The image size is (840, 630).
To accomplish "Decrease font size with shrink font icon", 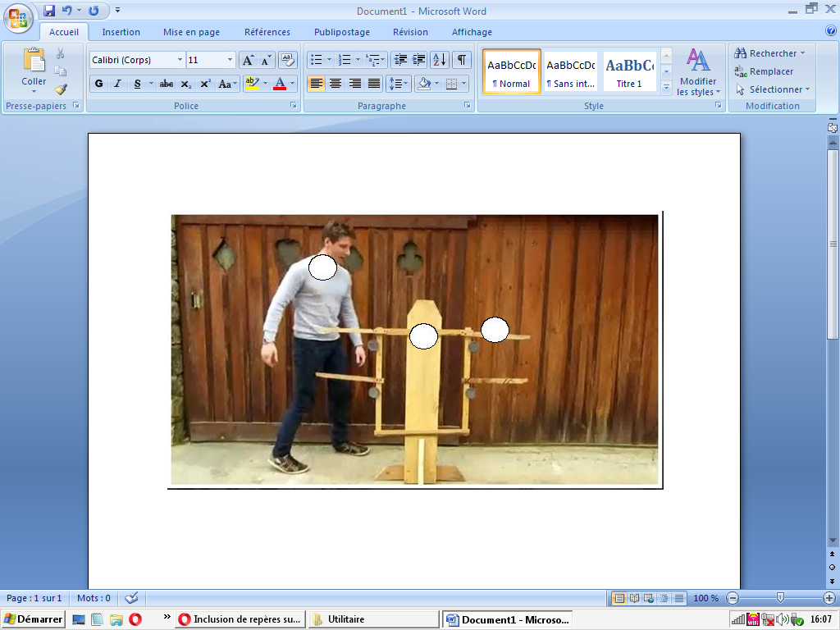I will coord(267,60).
